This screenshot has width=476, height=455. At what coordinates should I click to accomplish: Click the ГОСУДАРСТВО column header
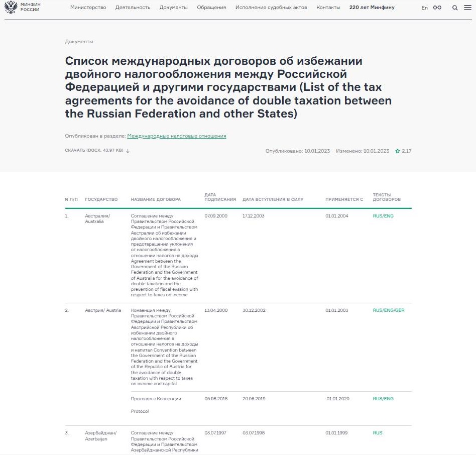(x=101, y=199)
